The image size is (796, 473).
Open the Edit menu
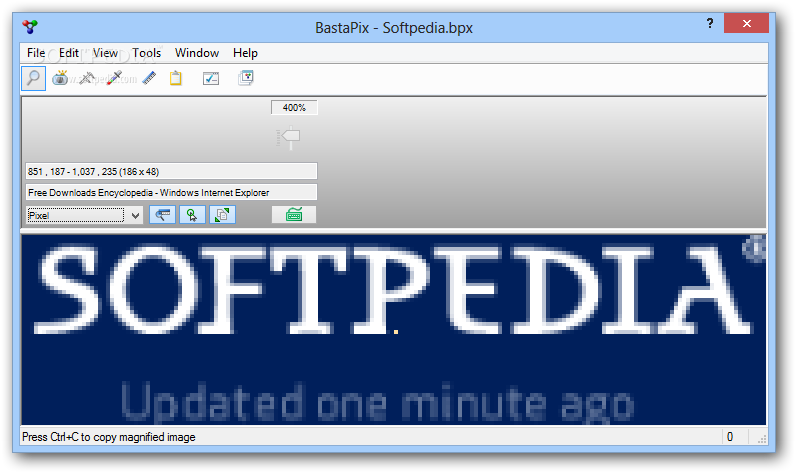(x=69, y=53)
